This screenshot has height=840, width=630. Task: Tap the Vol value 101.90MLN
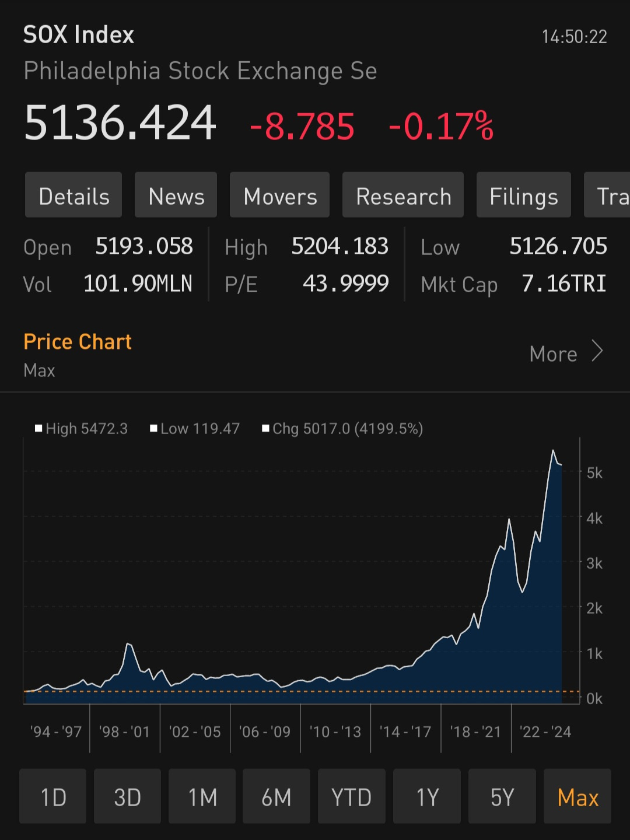(x=138, y=283)
